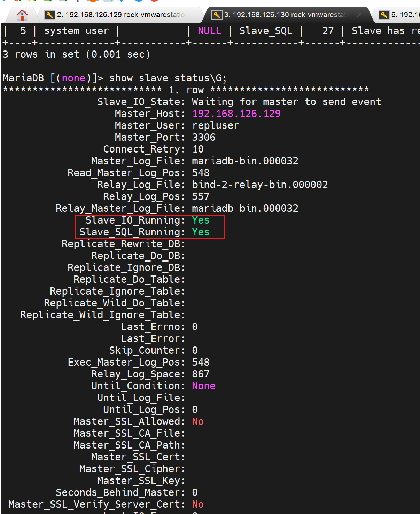Open the Home tab icon
Screen dimensions: 420x514
tap(22, 15)
